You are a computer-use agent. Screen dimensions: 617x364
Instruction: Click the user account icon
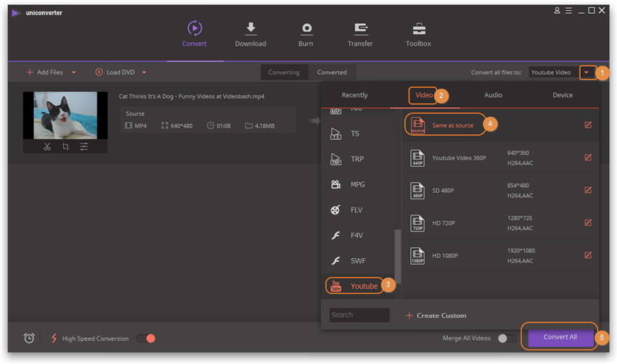(557, 11)
